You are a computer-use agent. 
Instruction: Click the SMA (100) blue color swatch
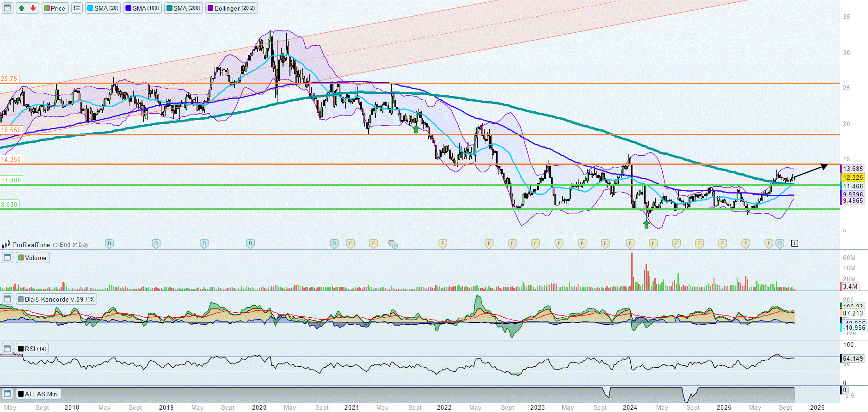[x=129, y=8]
